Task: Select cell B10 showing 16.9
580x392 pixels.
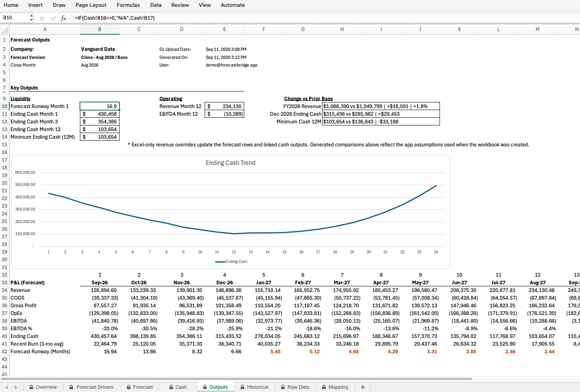Action: tap(100, 106)
